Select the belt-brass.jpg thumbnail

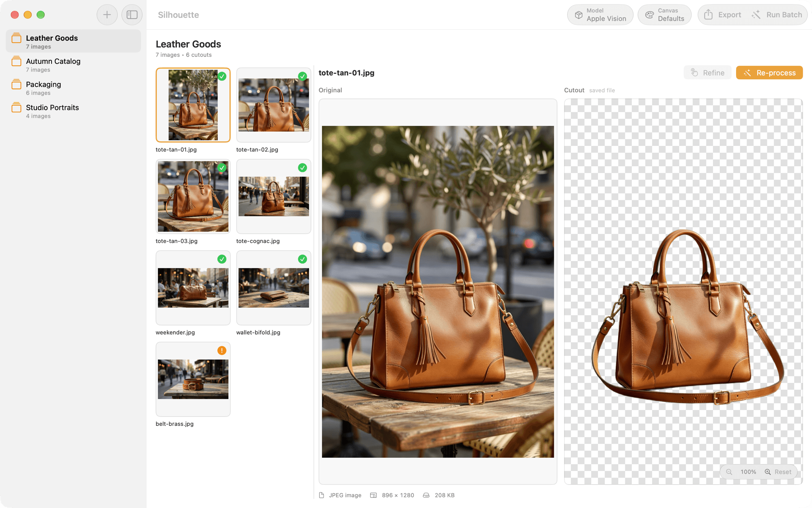click(193, 379)
